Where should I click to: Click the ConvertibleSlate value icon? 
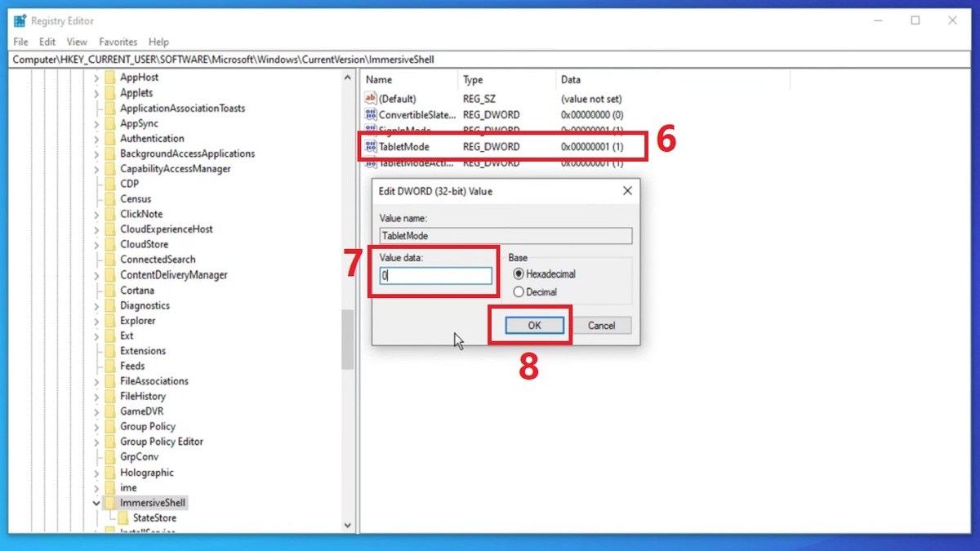click(370, 115)
